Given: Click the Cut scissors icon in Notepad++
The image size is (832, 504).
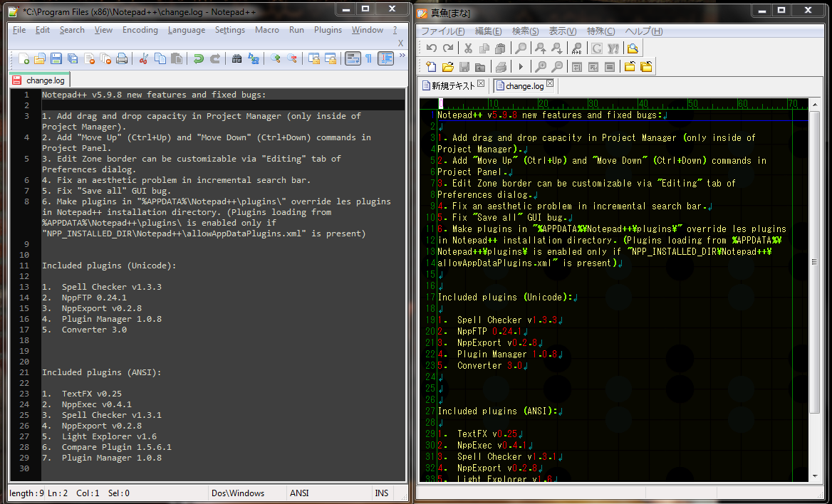Looking at the screenshot, I should (x=143, y=58).
